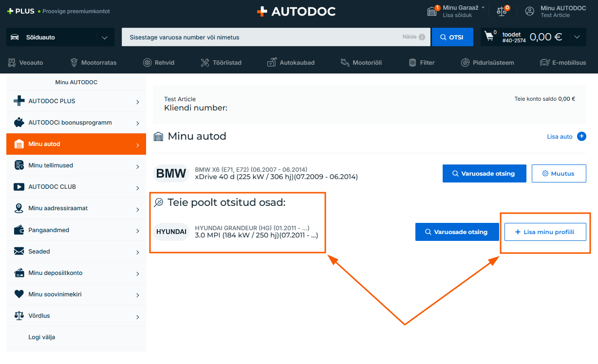
Task: Expand the cart dropdown arrow
Action: pos(577,37)
